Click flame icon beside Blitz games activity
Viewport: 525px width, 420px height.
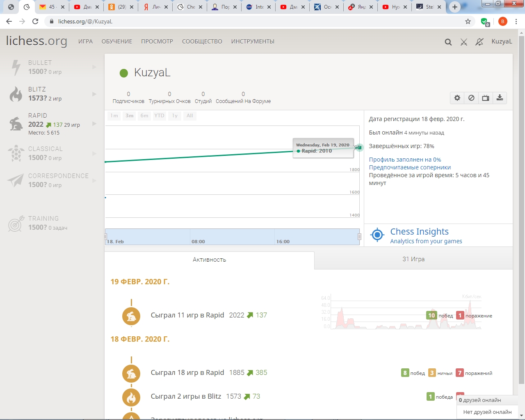pos(131,397)
